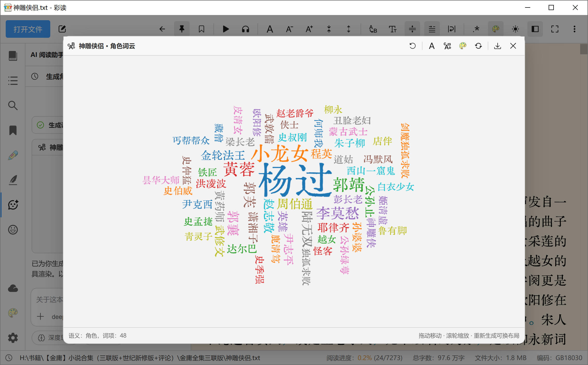Open the smiley face sidebar icon
The width and height of the screenshot is (588, 365).
(x=13, y=230)
